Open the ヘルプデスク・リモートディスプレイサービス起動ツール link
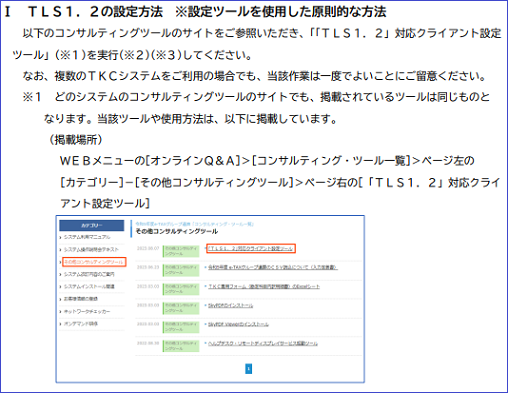 coord(263,343)
